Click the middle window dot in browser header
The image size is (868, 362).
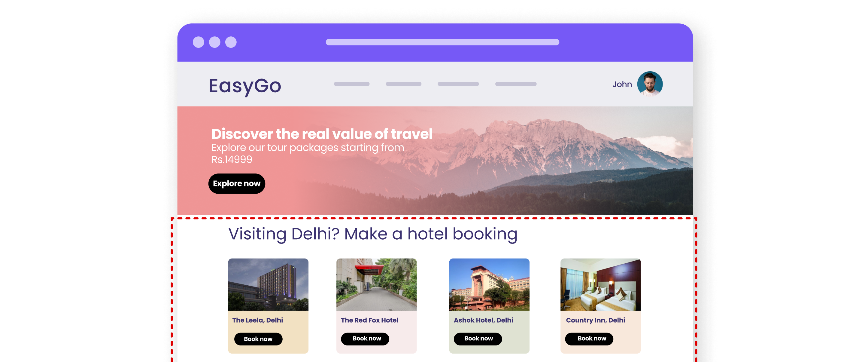tap(215, 42)
